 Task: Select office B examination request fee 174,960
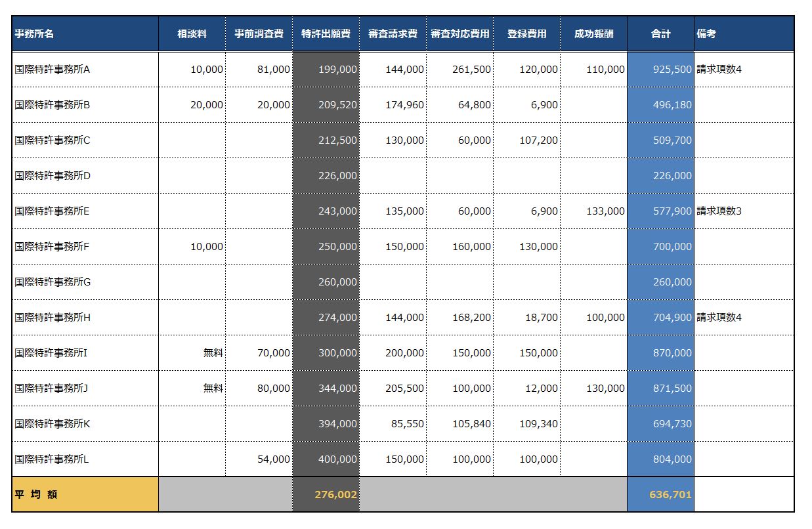tap(393, 105)
